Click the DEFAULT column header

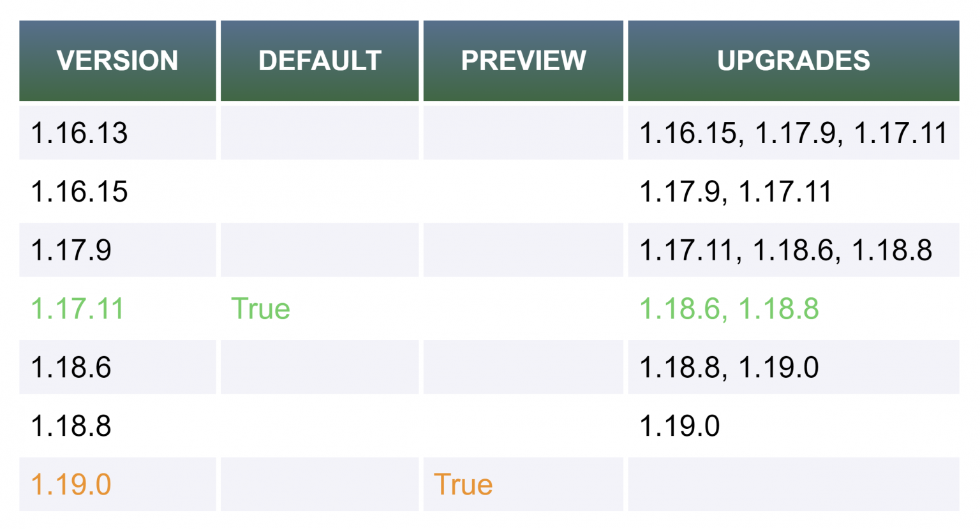[x=320, y=61]
